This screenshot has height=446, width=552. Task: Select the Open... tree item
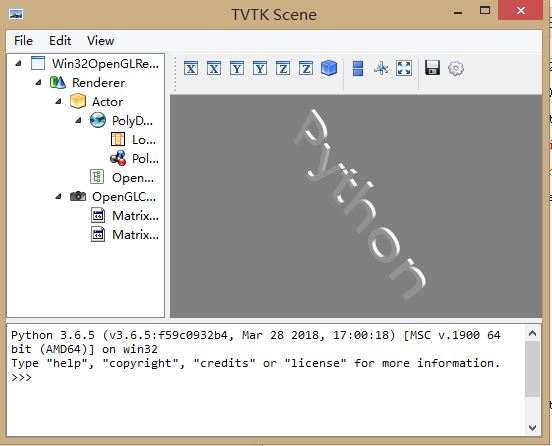133,178
